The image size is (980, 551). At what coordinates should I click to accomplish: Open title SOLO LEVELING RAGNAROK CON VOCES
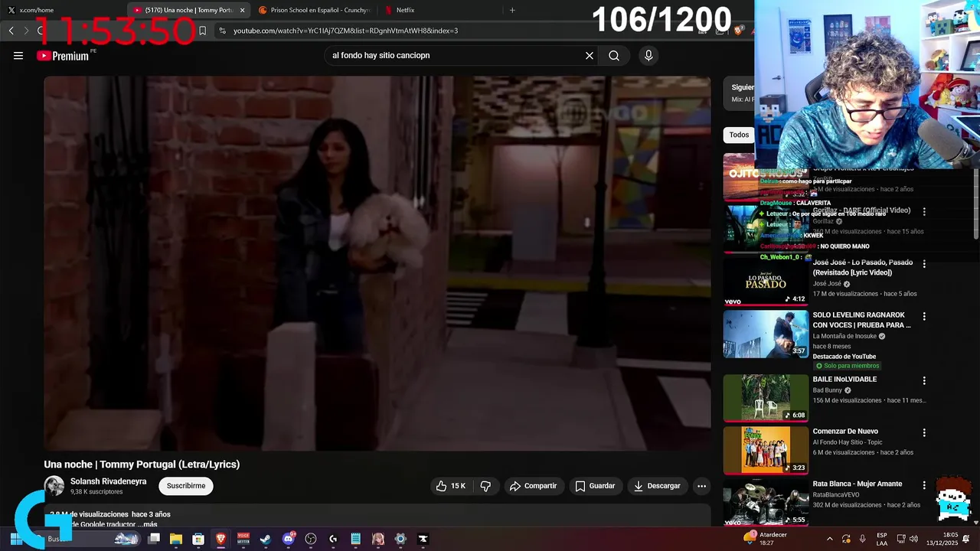pos(861,320)
